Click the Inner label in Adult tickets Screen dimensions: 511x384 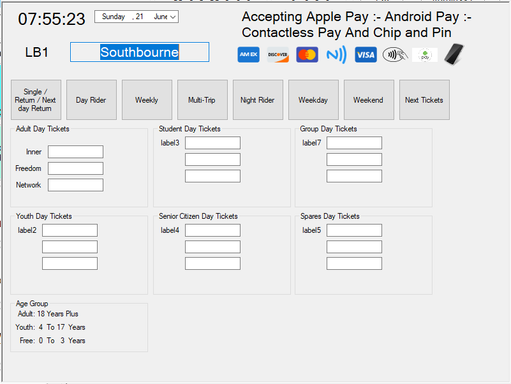tap(34, 152)
